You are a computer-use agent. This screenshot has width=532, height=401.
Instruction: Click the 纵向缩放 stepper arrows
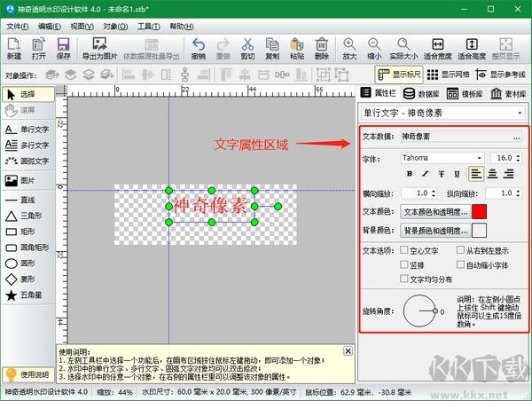pyautogui.click(x=518, y=193)
